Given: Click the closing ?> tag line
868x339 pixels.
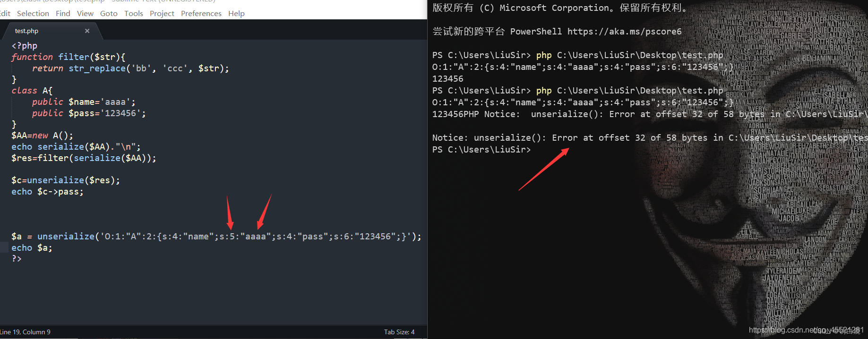Looking at the screenshot, I should tap(17, 259).
